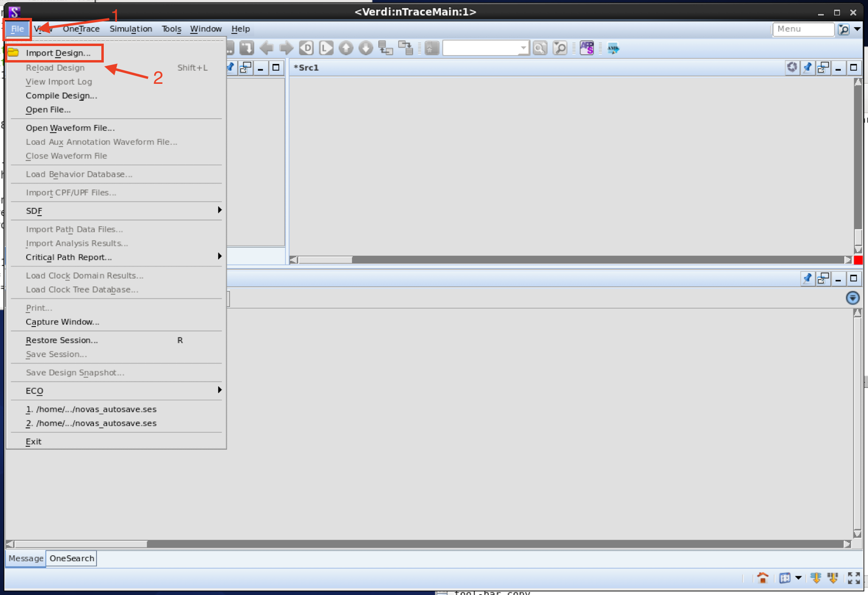This screenshot has height=595, width=868.
Task: Click the down arrow trace icon
Action: pos(365,48)
